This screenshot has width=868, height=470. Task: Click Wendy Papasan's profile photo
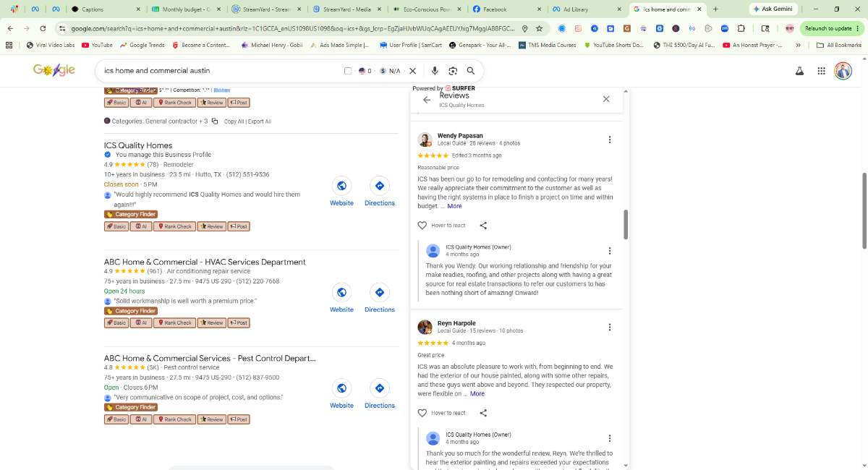click(425, 140)
